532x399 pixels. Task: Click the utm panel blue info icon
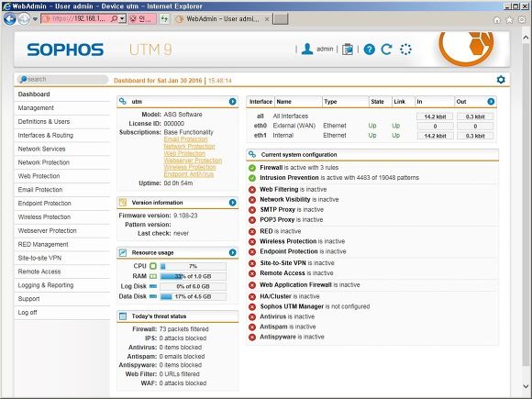(232, 102)
